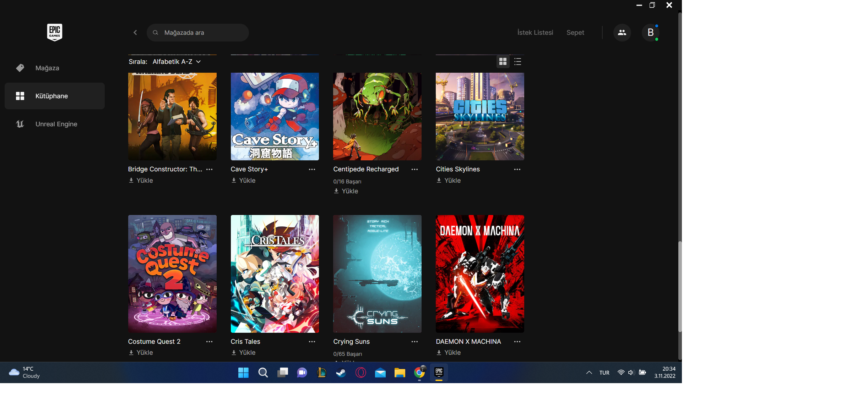Click Epic Games icon in the taskbar
868x403 pixels.
pyautogui.click(x=439, y=373)
